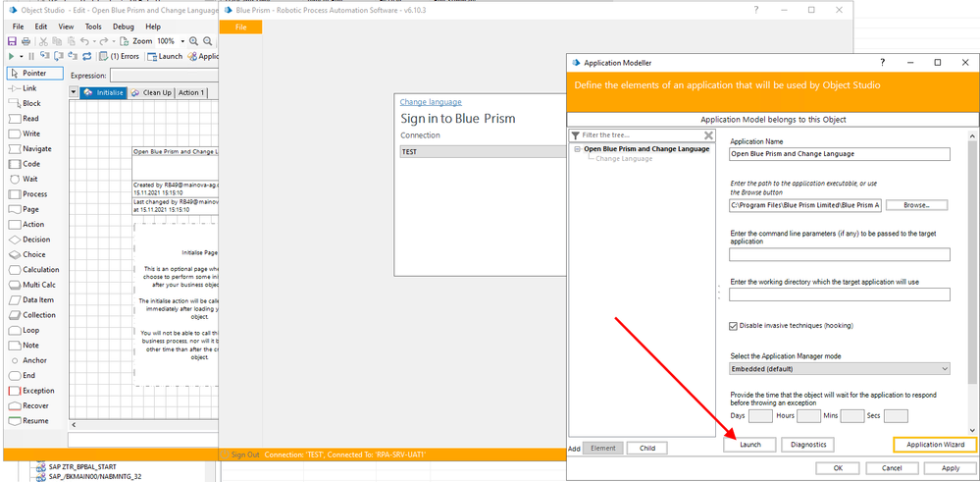Screen dimensions: 980x482
Task: Click the Copy icon in the Object Studio toolbar
Action: 57,41
